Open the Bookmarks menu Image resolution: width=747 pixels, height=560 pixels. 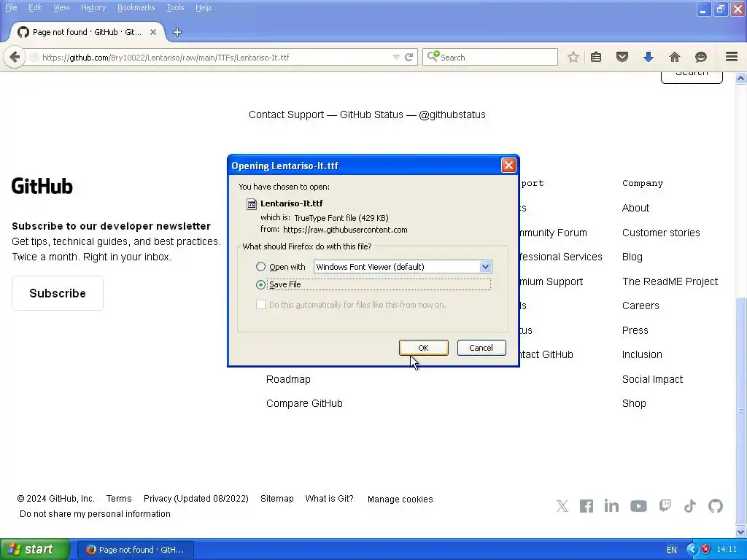click(136, 7)
